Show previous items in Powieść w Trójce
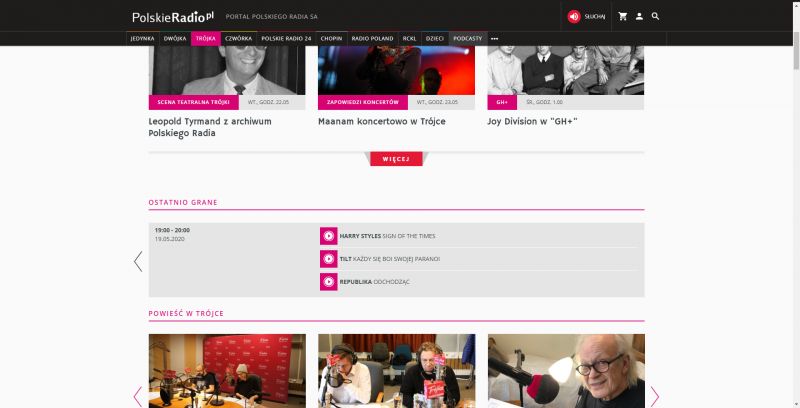 (x=138, y=396)
